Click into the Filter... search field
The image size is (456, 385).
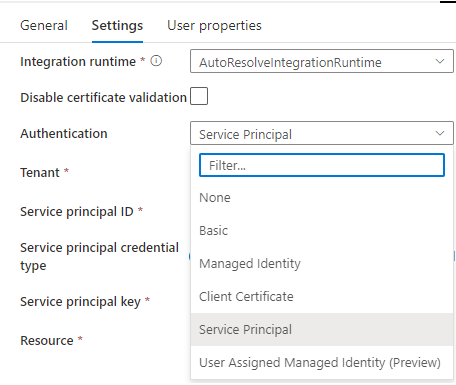point(322,165)
